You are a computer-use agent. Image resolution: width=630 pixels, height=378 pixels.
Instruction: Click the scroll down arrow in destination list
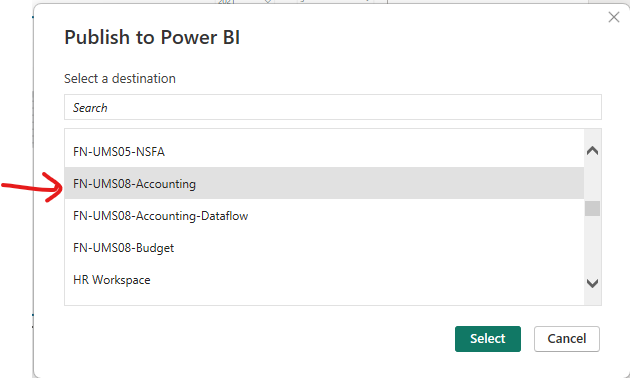(592, 283)
